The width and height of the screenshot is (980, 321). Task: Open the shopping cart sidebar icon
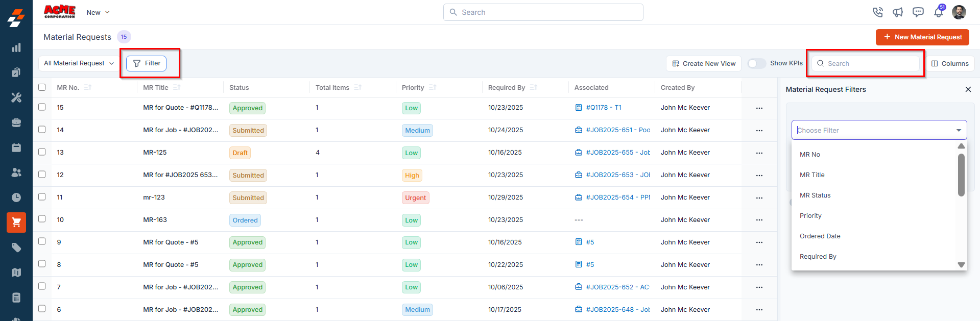point(16,223)
